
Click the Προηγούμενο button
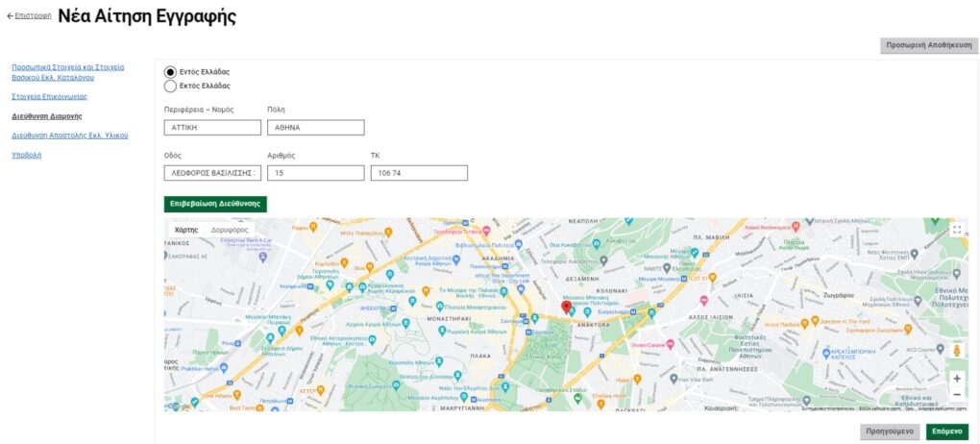click(890, 432)
